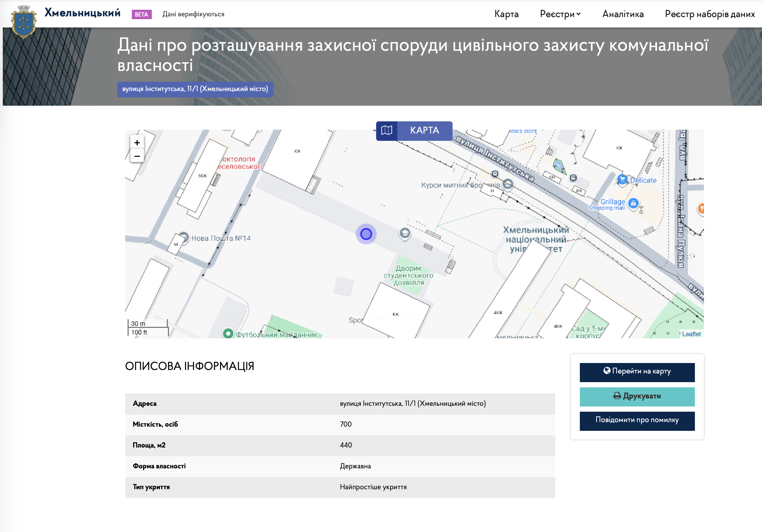Screen dimensions: 762x532
Task: Open Реєстр наборів даних menu item
Action: (x=710, y=14)
